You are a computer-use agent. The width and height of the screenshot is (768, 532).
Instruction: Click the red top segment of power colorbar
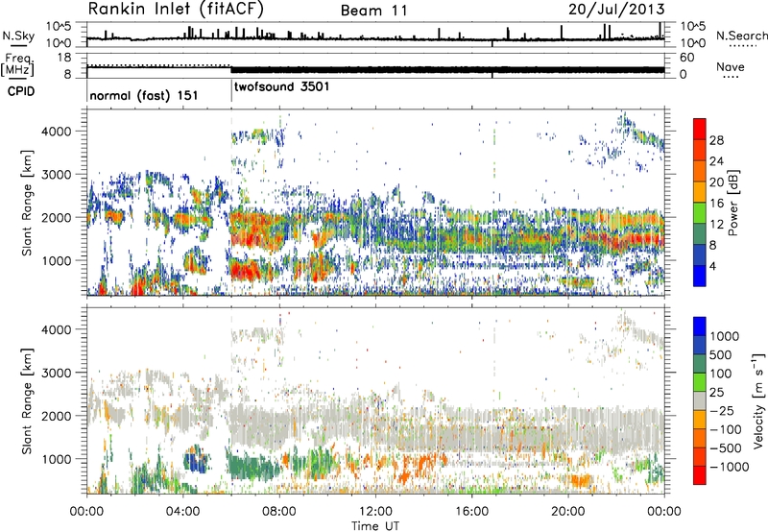[700, 129]
